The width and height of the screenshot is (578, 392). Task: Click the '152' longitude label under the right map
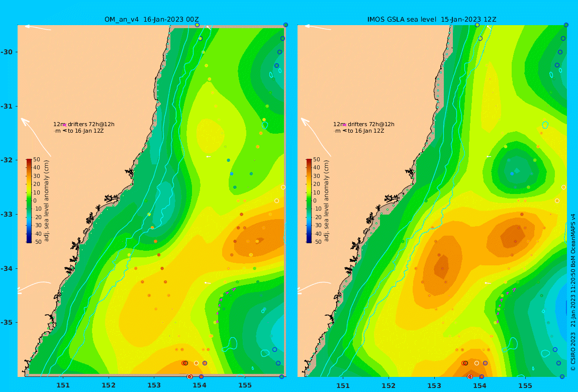[389, 385]
